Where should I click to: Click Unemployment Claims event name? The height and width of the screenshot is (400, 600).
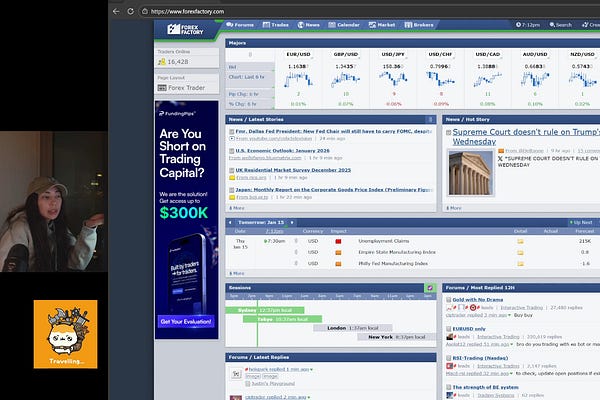384,241
